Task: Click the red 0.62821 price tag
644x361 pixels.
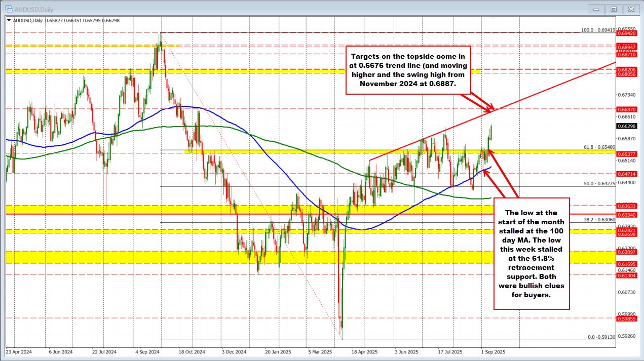Action: coord(626,230)
